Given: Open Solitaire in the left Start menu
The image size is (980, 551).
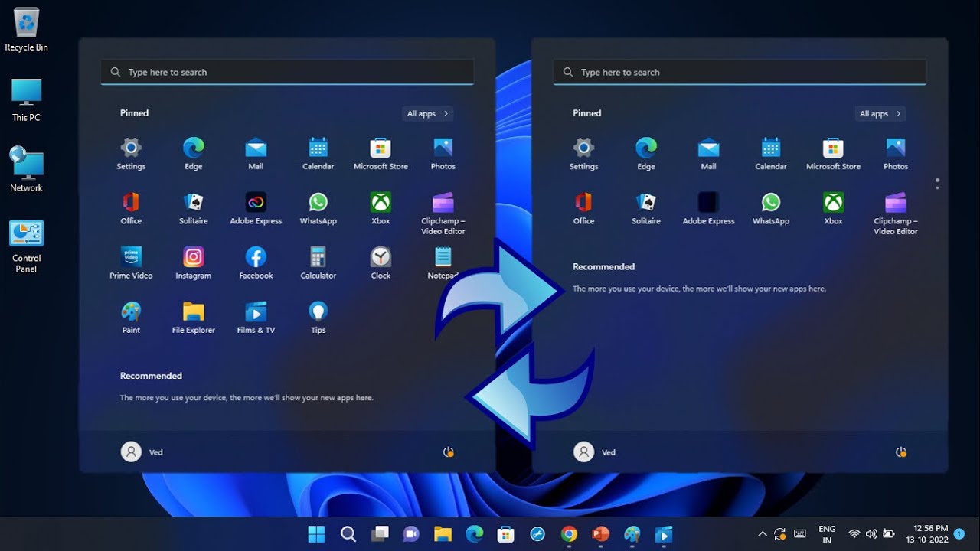Looking at the screenshot, I should point(193,208).
